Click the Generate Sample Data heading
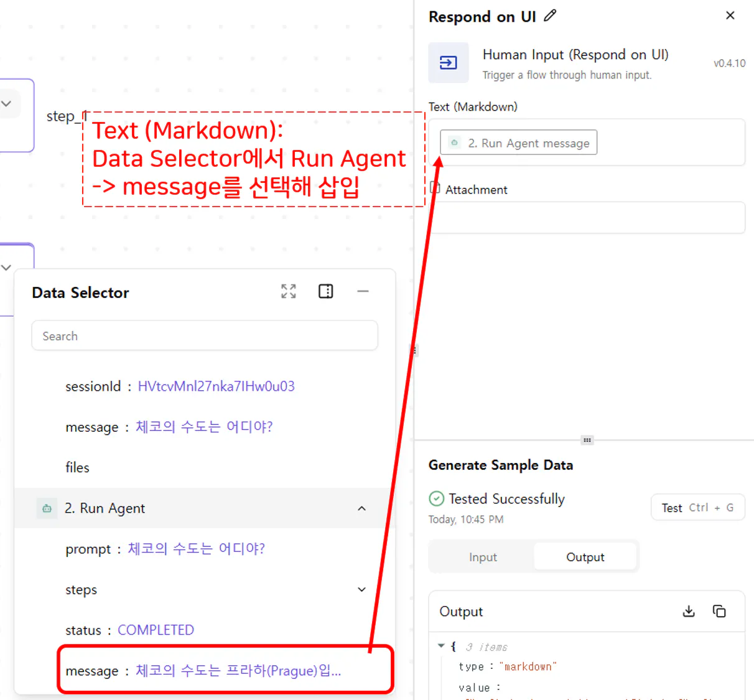 click(500, 465)
